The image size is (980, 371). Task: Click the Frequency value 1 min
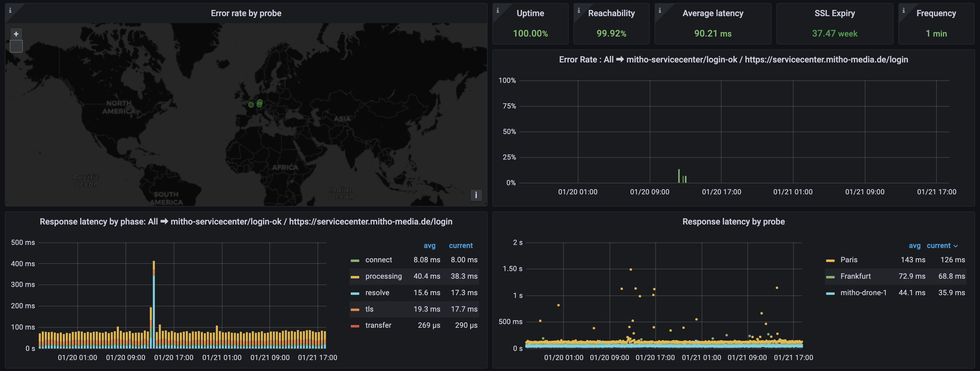coord(936,34)
